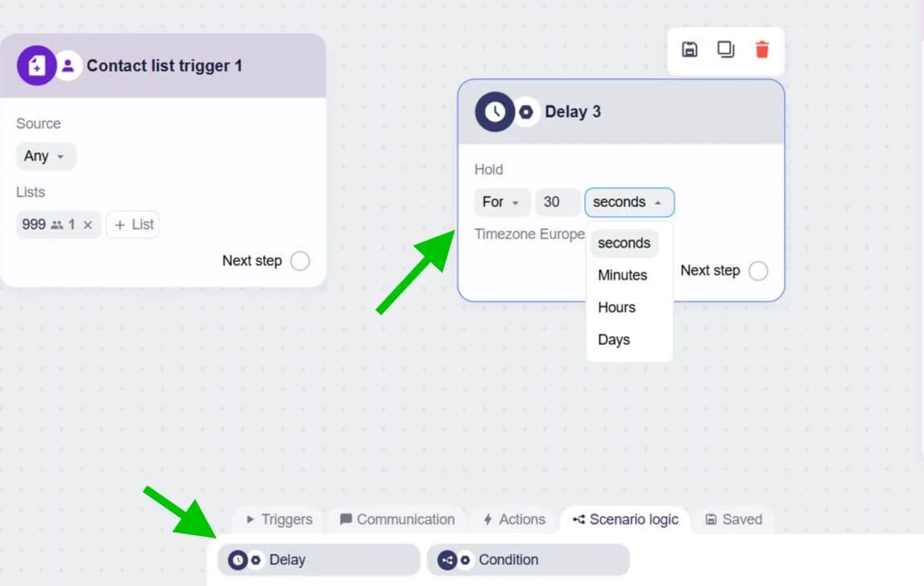Switch to the Actions tab
Screen dimensions: 924x586
point(515,519)
